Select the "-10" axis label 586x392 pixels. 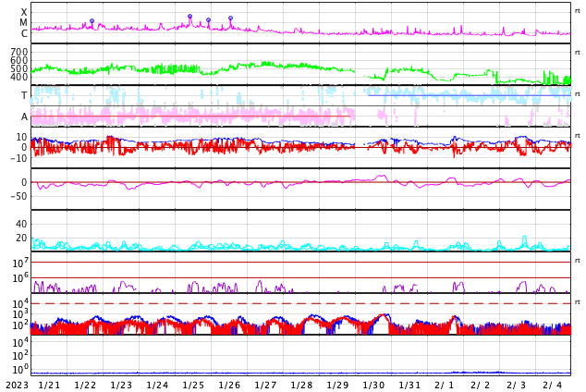pos(19,158)
